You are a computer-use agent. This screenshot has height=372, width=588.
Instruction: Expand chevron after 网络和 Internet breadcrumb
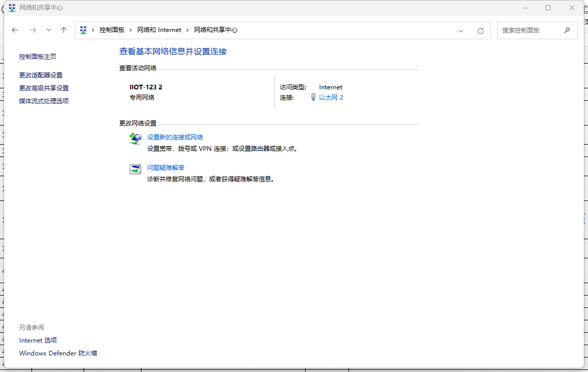pyautogui.click(x=188, y=30)
